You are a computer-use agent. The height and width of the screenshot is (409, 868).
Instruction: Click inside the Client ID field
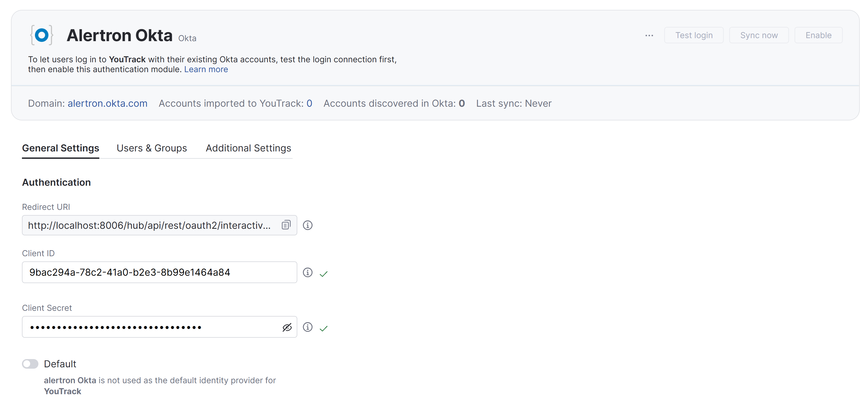[x=152, y=272]
